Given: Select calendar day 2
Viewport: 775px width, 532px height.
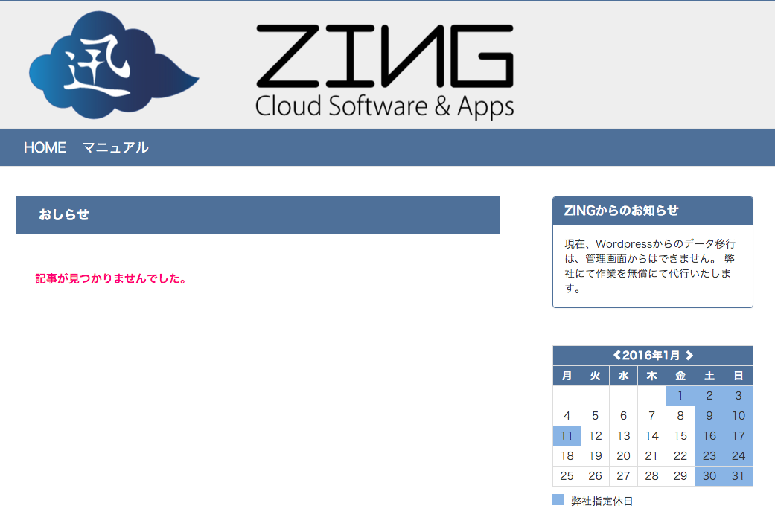Looking at the screenshot, I should click(x=709, y=396).
